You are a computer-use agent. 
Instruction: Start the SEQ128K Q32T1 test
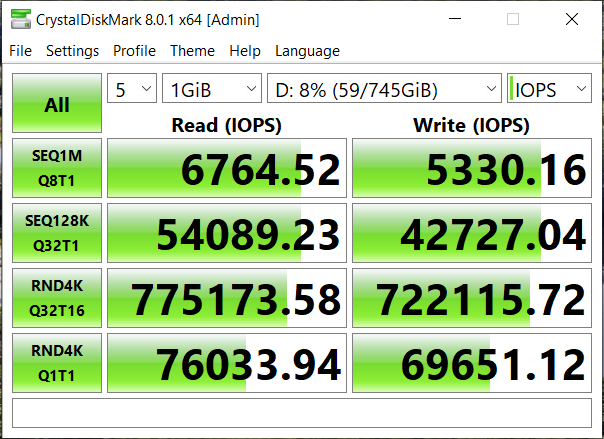[x=57, y=232]
